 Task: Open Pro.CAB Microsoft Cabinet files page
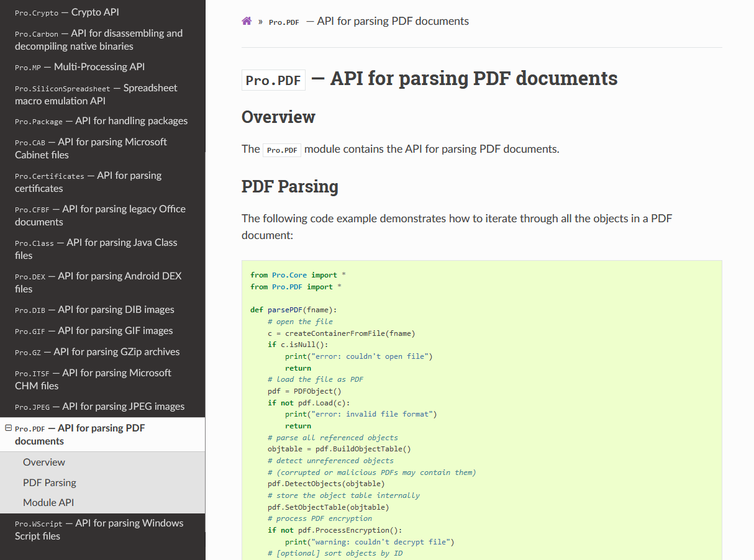click(x=102, y=148)
